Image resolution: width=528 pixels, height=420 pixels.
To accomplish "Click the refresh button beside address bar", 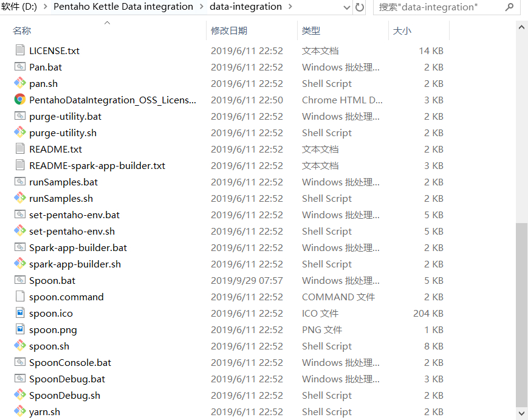I will 360,7.
